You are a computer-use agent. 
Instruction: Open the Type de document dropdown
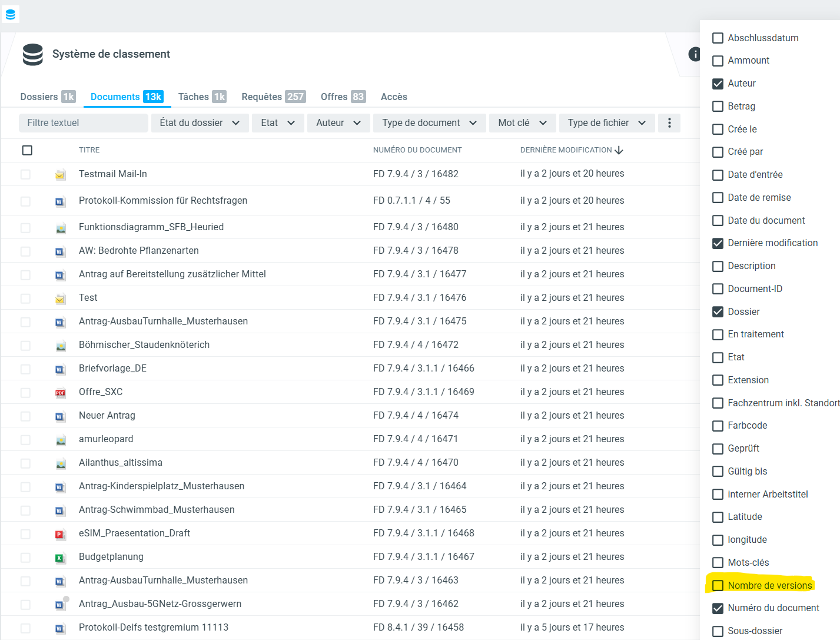[429, 123]
